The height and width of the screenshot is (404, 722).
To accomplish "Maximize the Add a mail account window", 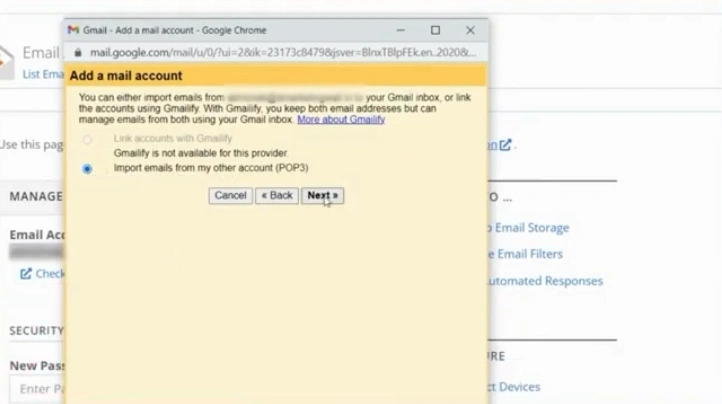I will (x=435, y=30).
